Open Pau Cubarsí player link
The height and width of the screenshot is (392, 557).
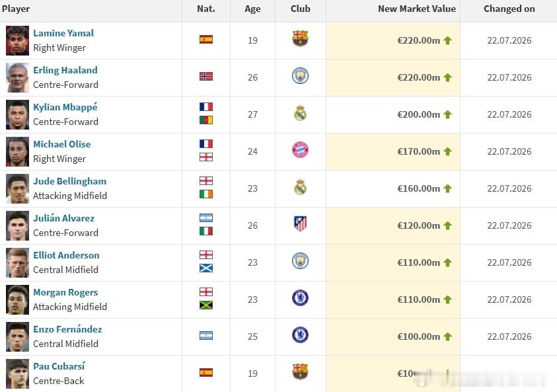[59, 366]
